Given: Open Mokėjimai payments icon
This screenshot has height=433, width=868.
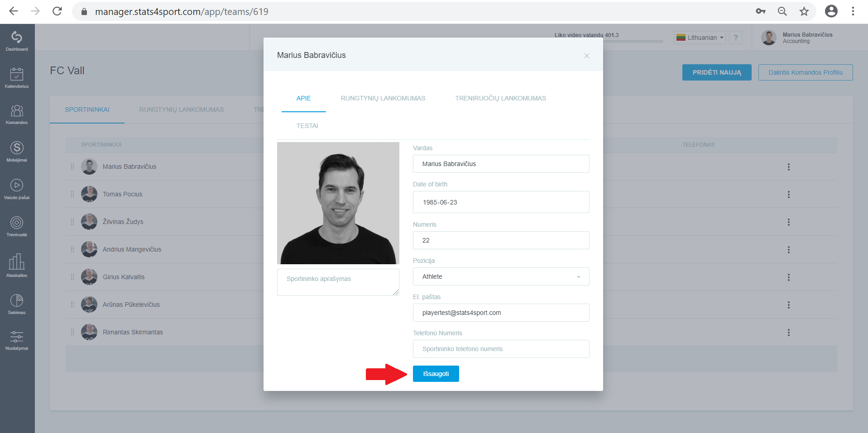Looking at the screenshot, I should (x=17, y=152).
